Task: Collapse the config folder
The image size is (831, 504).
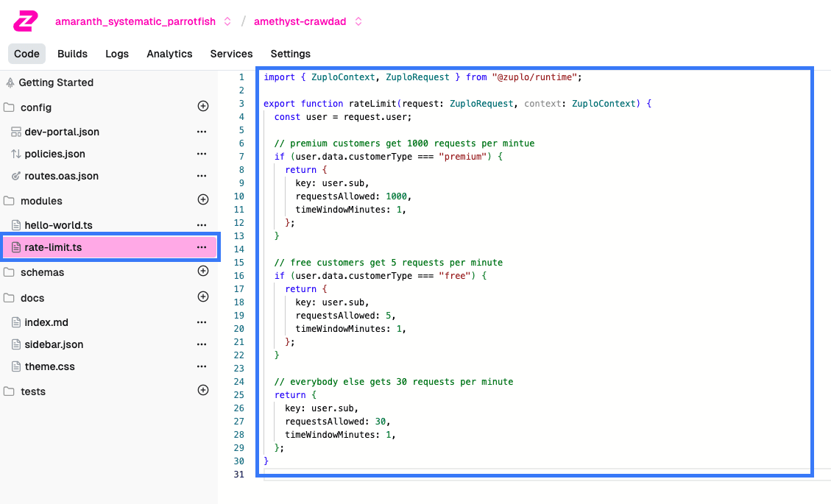Action: click(35, 107)
